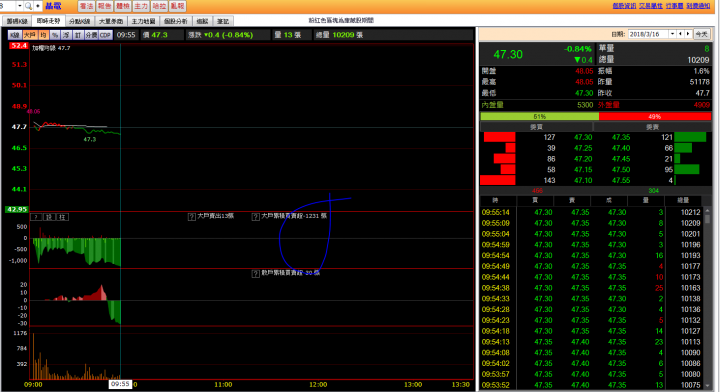Click the magnifier stock search icon
The width and height of the screenshot is (720, 392).
coord(28,6)
